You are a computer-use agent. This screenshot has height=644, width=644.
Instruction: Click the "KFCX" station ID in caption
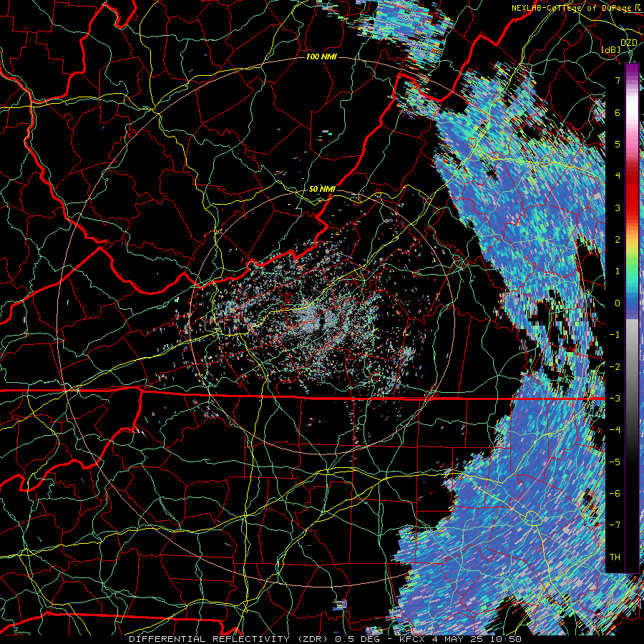pos(412,639)
